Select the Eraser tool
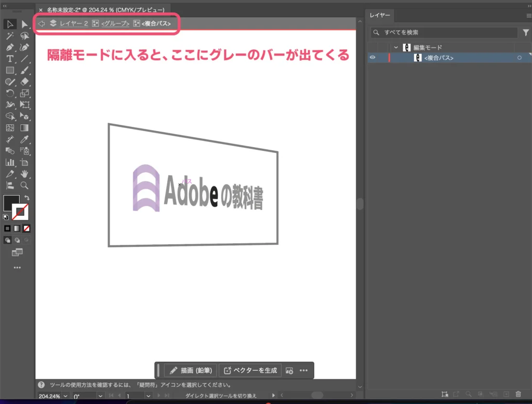Viewport: 532px width, 404px height. pyautogui.click(x=24, y=82)
